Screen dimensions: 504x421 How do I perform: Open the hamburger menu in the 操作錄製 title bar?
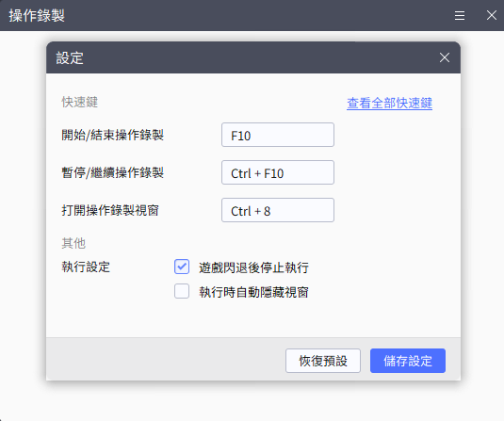coord(460,15)
